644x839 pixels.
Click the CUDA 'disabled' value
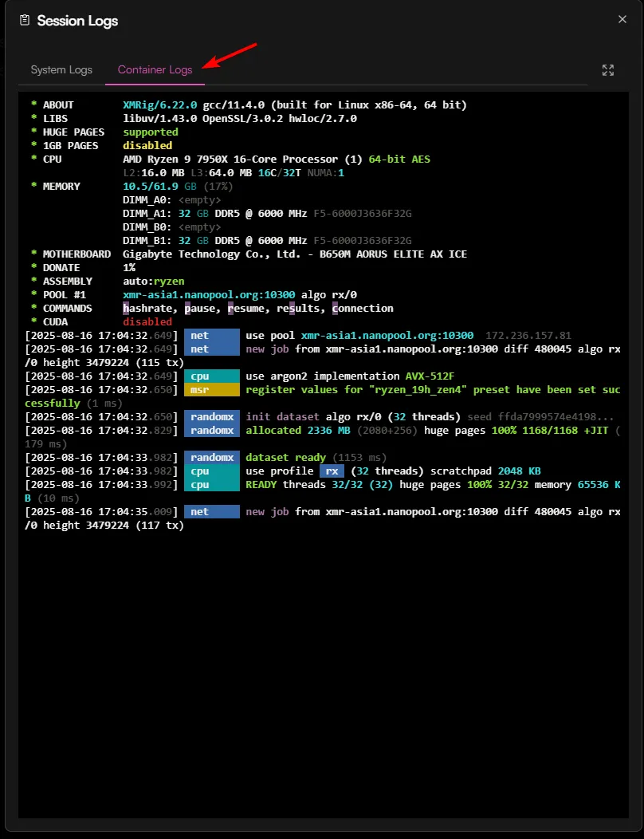tap(147, 321)
